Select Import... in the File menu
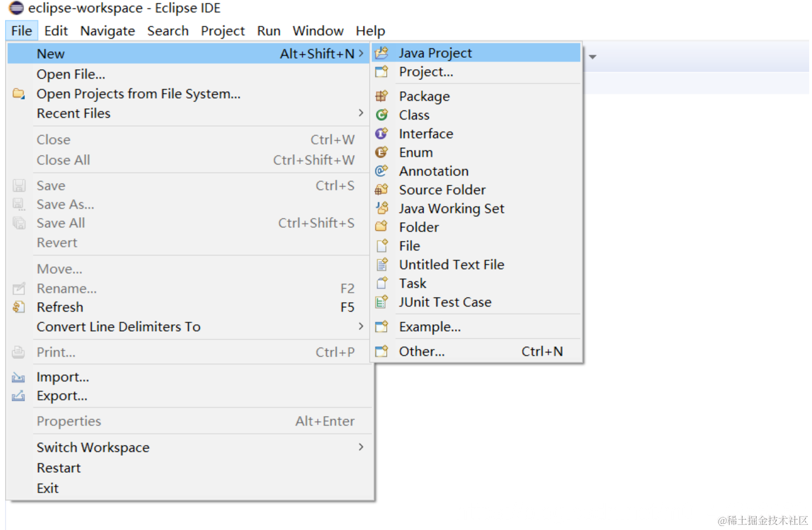 [x=190, y=377]
